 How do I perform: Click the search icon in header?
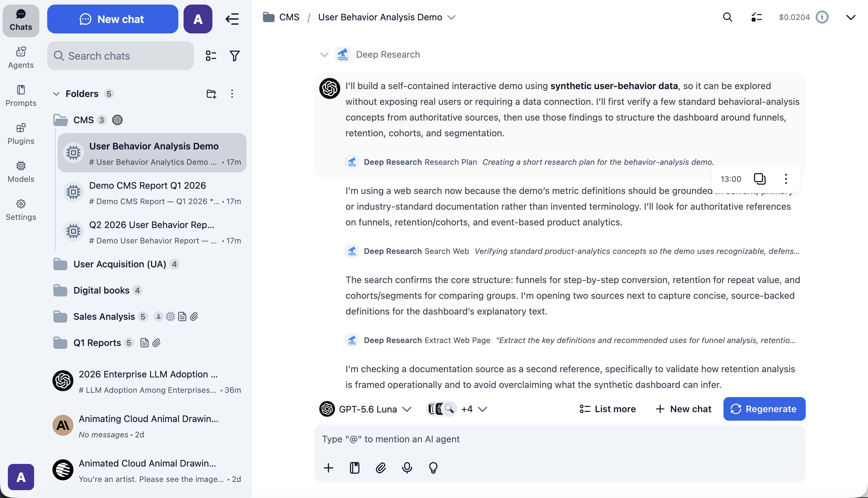pos(727,17)
